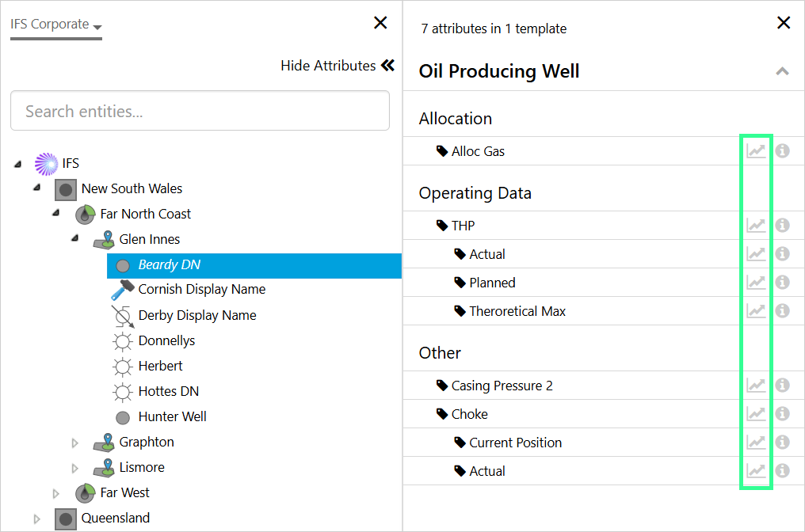The image size is (805, 532).
Task: Close the attributes panel with the X
Action: pos(783,23)
